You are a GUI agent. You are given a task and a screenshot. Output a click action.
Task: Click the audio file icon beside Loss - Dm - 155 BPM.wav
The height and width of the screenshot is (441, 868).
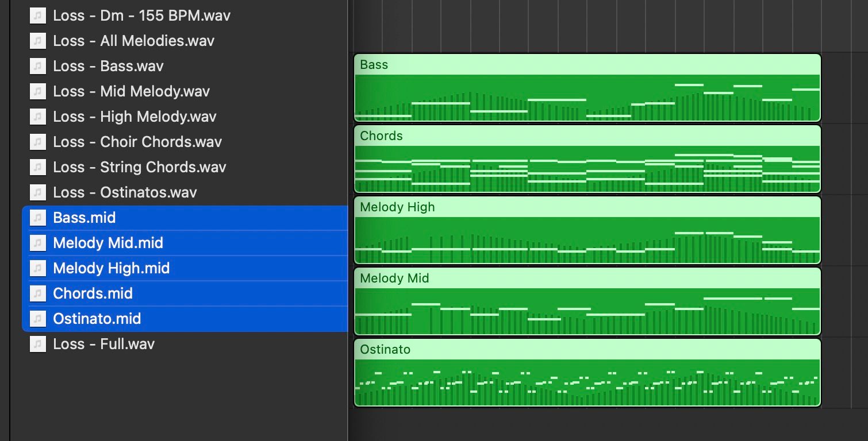(37, 16)
